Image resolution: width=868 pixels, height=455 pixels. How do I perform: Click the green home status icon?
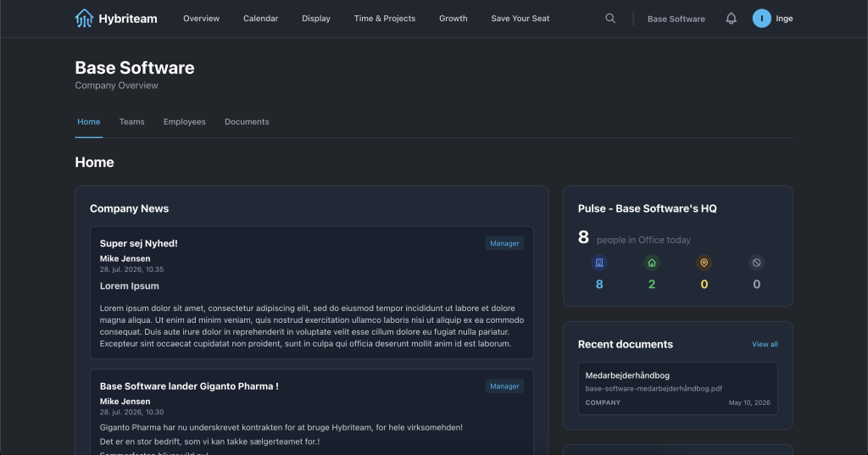pos(652,263)
